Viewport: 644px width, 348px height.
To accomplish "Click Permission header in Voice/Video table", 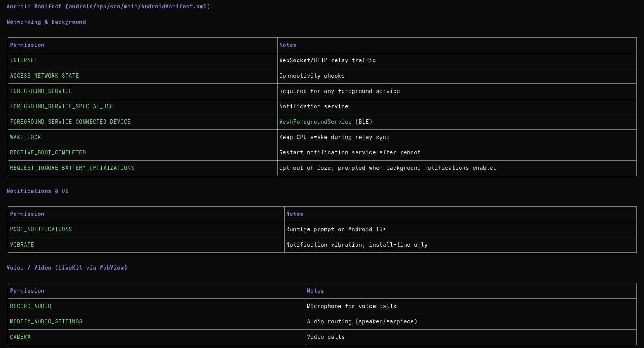I will pyautogui.click(x=27, y=291).
